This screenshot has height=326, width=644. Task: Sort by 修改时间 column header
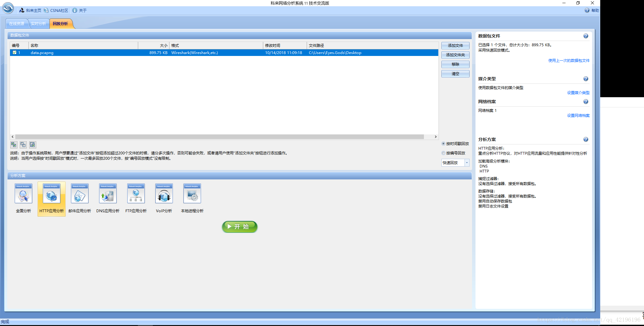[285, 45]
